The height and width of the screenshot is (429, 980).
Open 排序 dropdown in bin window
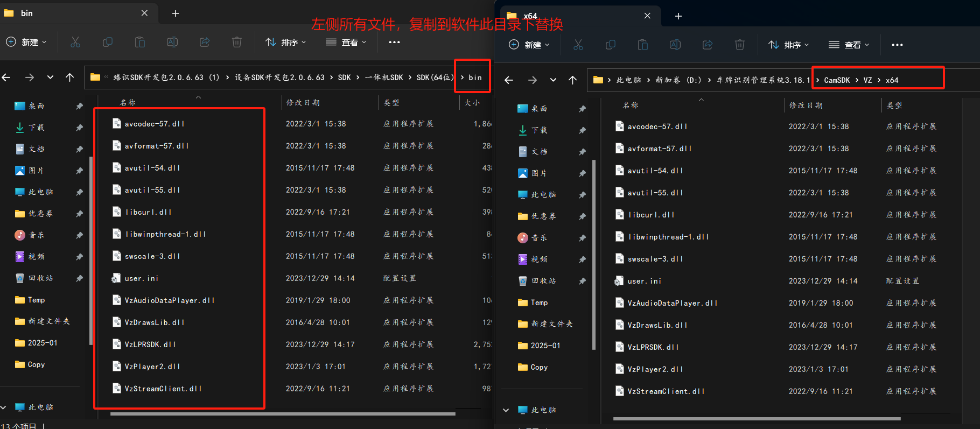click(x=286, y=42)
